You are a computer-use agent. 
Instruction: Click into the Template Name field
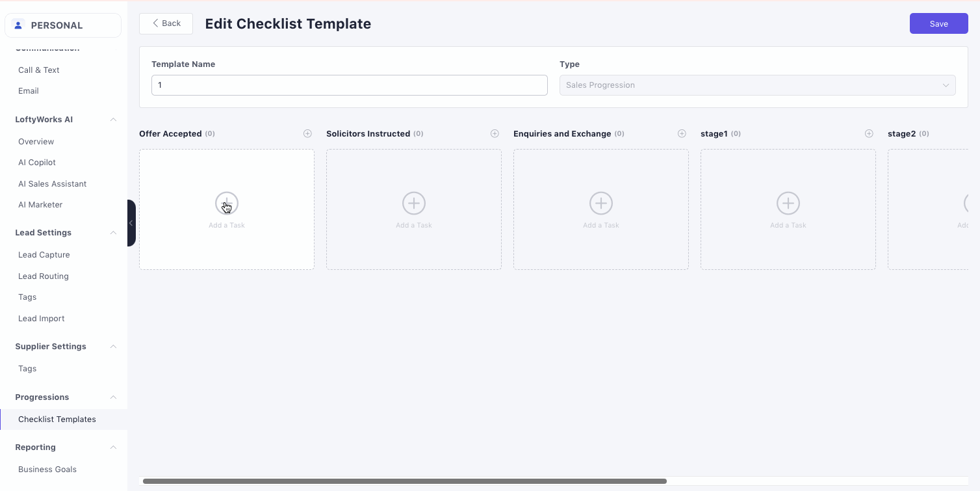[x=349, y=85]
